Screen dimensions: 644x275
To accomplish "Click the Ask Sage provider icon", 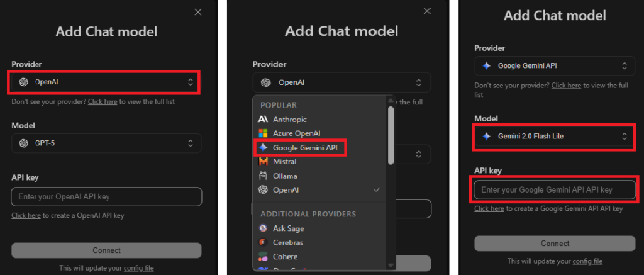I will [x=263, y=228].
